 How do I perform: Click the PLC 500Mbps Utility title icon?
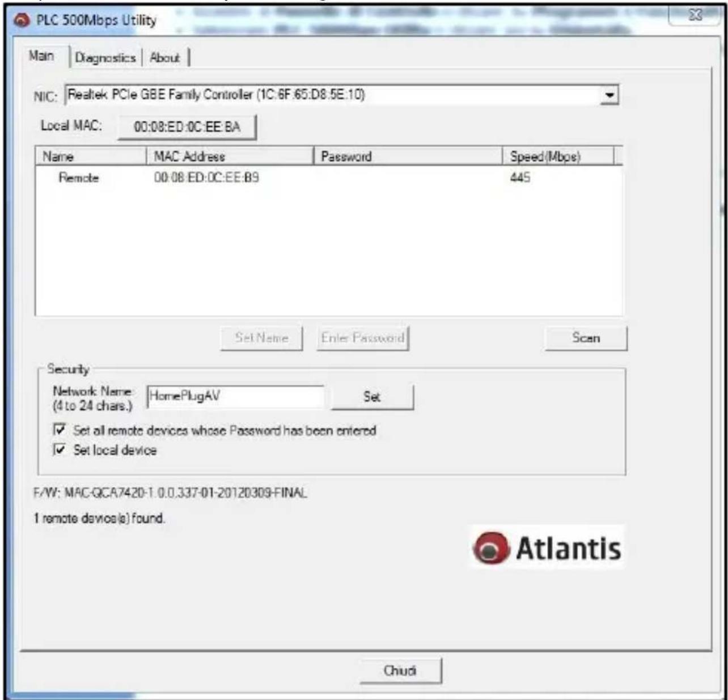[22, 20]
